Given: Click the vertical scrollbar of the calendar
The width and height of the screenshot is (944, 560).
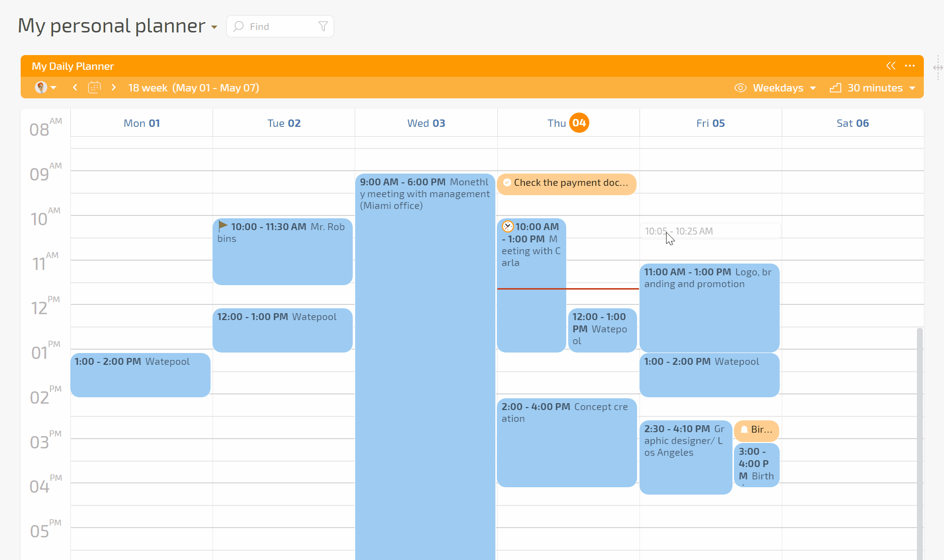Looking at the screenshot, I should (919, 442).
